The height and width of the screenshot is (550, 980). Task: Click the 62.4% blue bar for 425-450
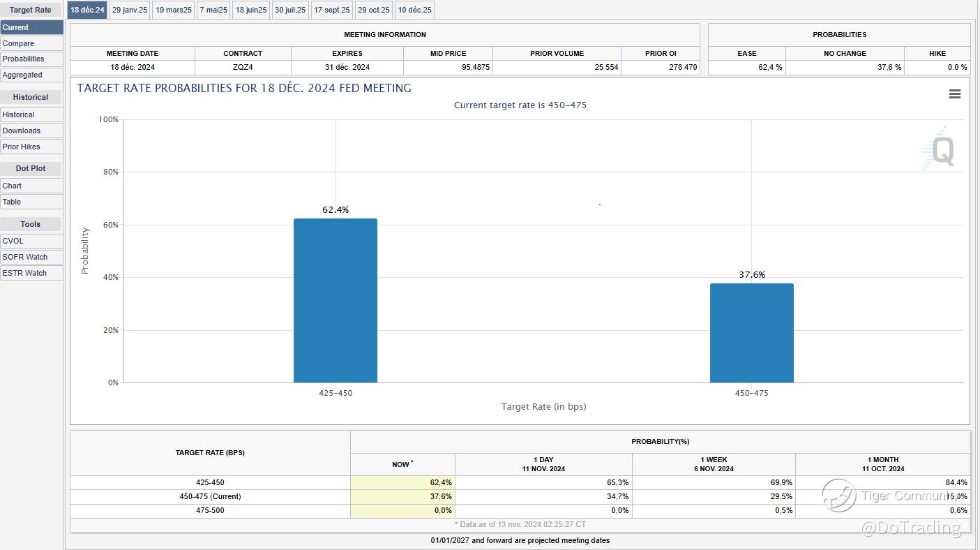(x=336, y=300)
